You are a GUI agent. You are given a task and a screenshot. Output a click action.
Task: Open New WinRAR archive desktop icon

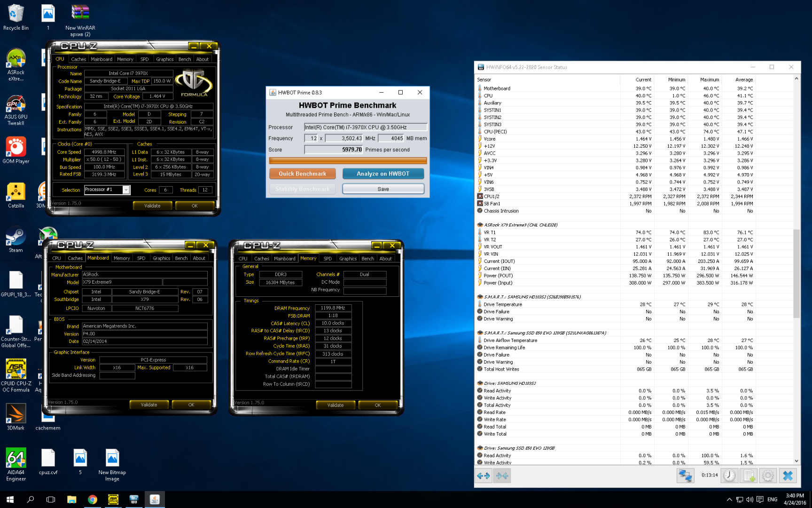(x=80, y=20)
